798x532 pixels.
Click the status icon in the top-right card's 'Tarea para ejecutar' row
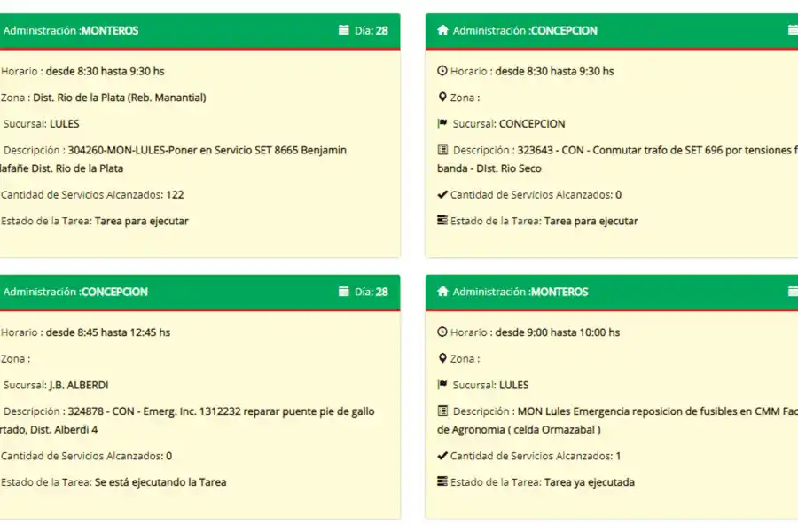point(442,221)
